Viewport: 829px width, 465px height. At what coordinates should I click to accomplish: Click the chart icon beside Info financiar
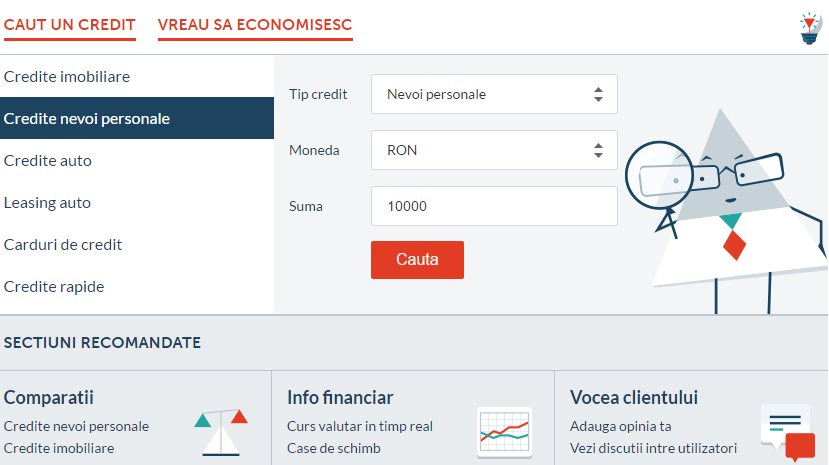tap(504, 432)
